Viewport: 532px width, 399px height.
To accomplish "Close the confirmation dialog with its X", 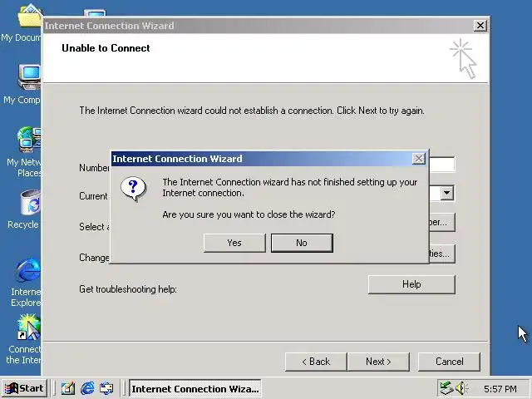I will (419, 159).
